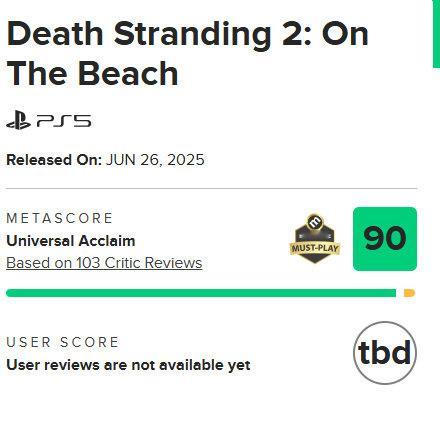This screenshot has width=440, height=438.
Task: Click the horizontal divider below release date
Action: click(x=211, y=188)
